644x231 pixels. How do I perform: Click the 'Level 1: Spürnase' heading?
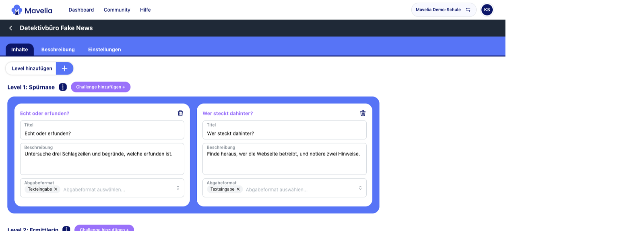tap(31, 87)
